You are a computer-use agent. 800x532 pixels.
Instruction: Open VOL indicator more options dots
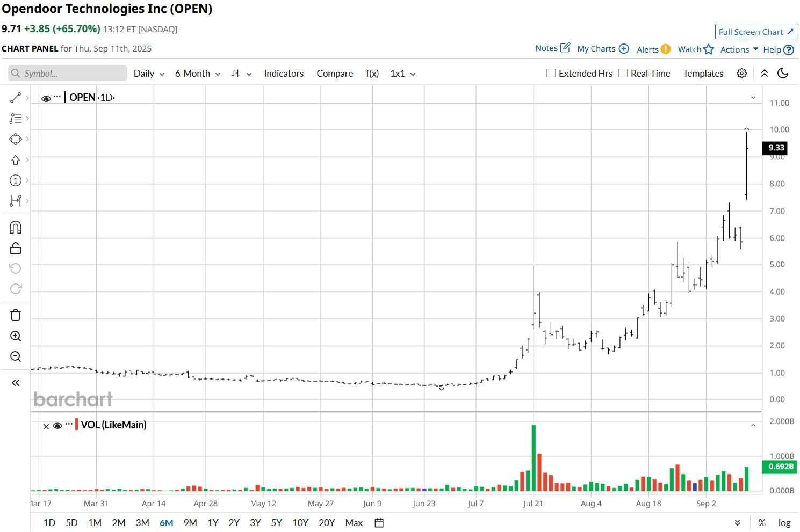tap(69, 424)
